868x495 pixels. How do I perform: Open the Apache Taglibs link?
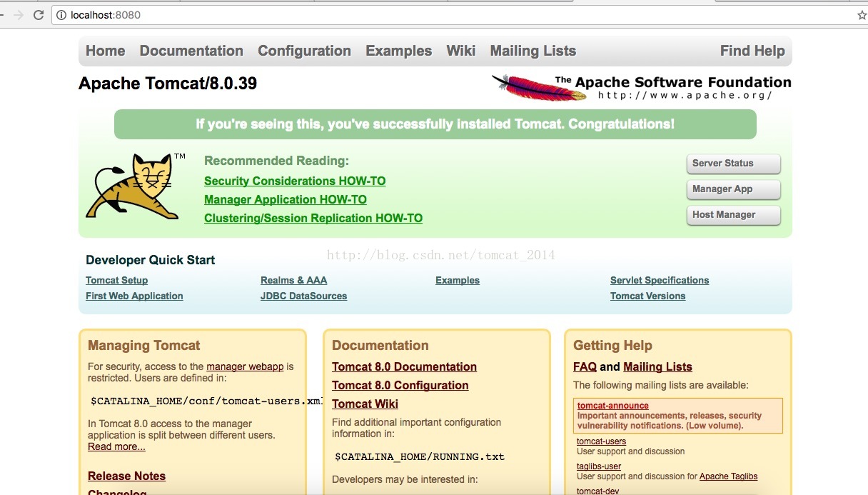pyautogui.click(x=729, y=476)
